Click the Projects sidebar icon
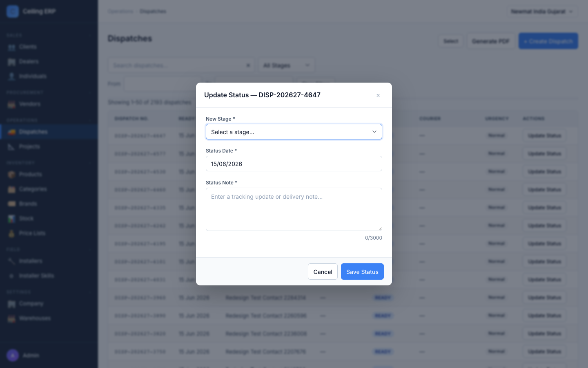 click(x=11, y=147)
